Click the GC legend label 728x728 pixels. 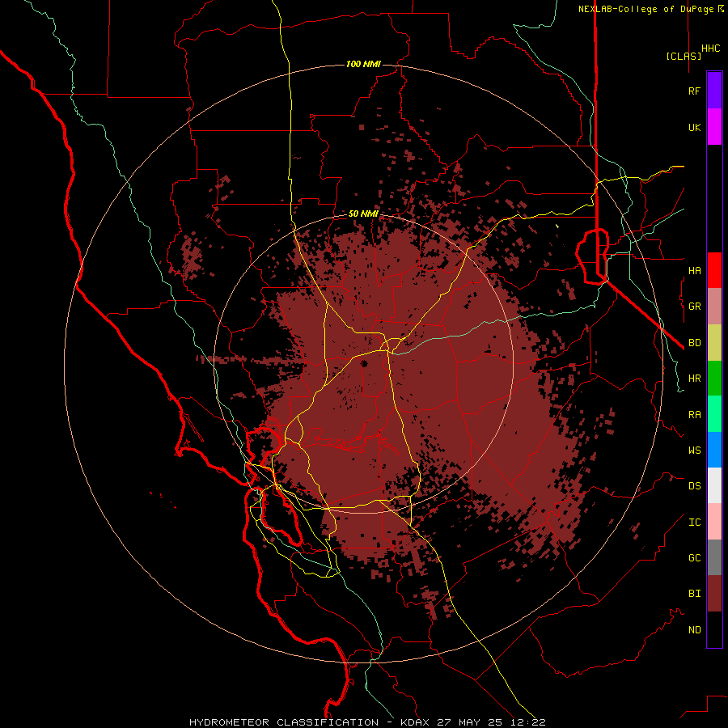coord(694,558)
